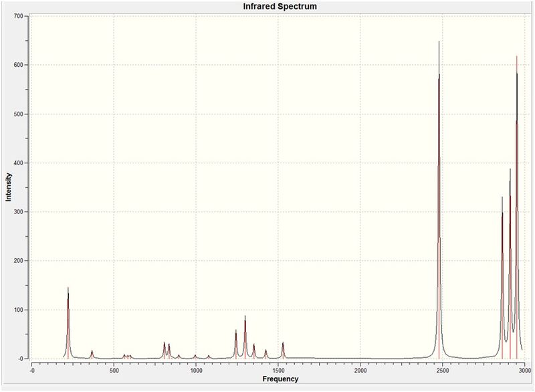The height and width of the screenshot is (392, 535).
Task: Click the low-frequency peak near 220
Action: pos(68,322)
